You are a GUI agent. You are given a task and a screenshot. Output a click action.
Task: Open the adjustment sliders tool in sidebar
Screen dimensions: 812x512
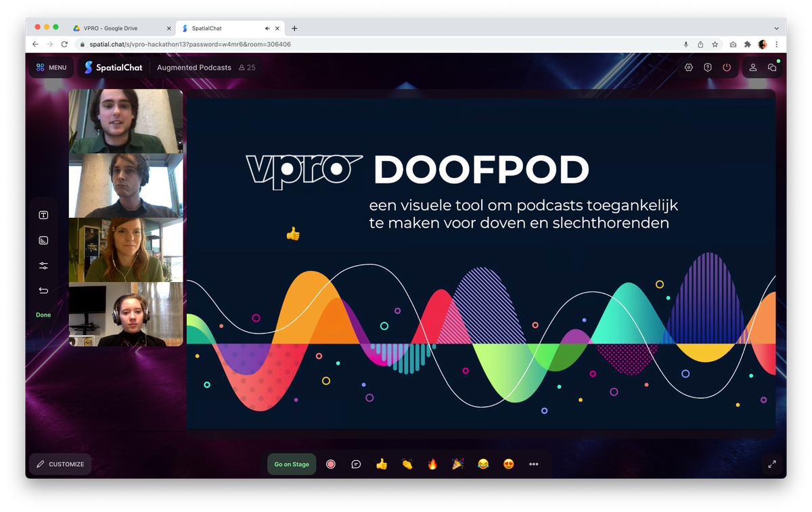pyautogui.click(x=43, y=266)
